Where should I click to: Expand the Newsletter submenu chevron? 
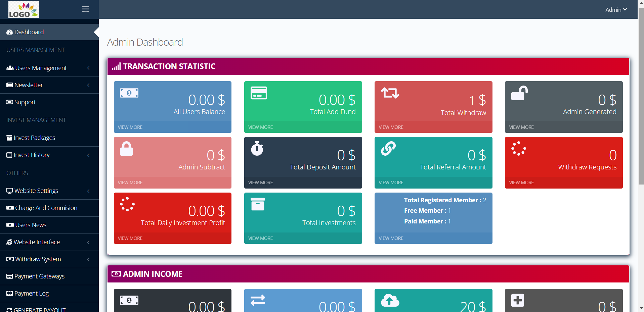coord(88,85)
